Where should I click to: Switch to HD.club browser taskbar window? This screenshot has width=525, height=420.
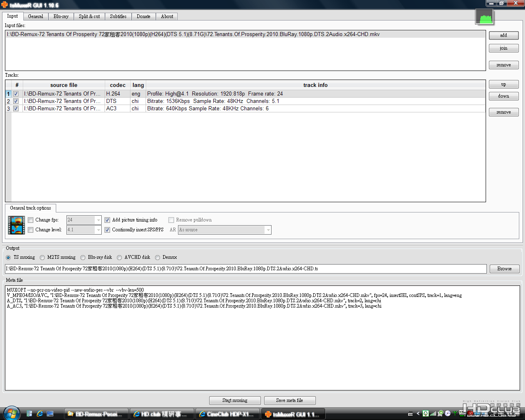coord(162,414)
